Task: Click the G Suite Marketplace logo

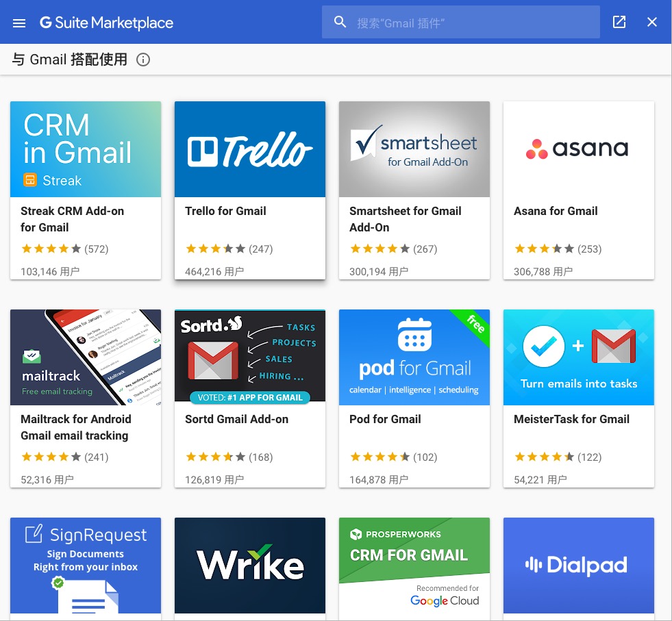Action: pos(107,23)
